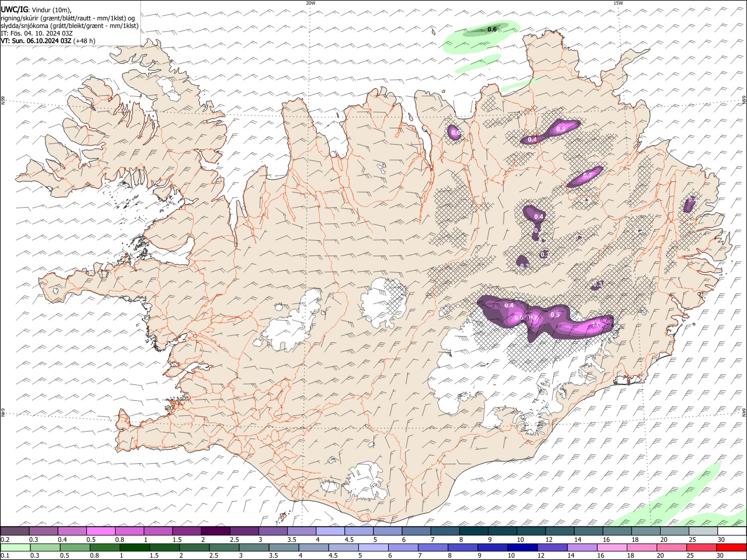Screen dimensions: 747x560
Task: Pick the rain scale swatch above 4
Action: coord(313,547)
